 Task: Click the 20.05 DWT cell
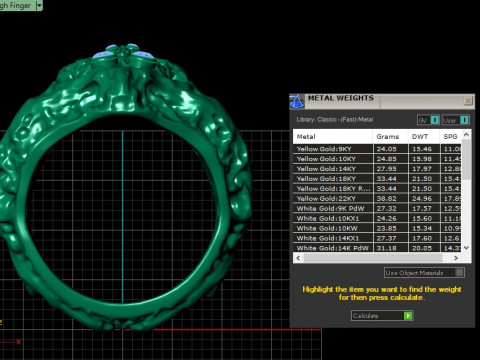point(424,248)
